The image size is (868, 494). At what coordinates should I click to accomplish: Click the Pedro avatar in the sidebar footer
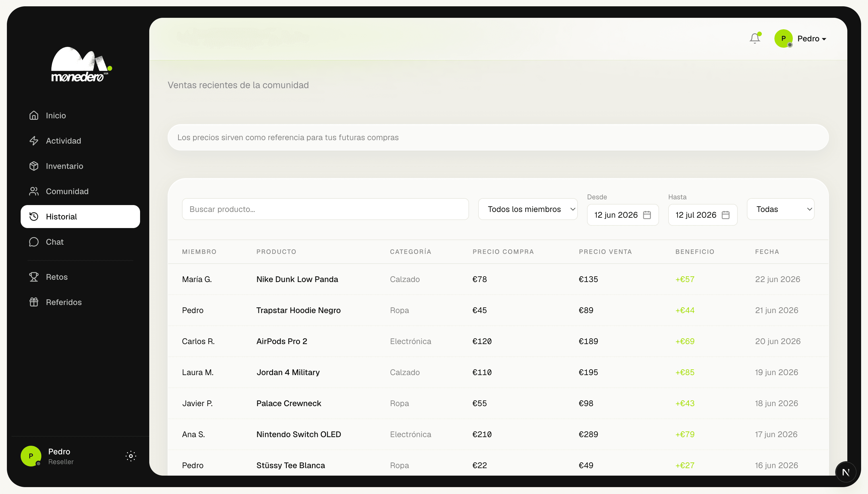[31, 456]
